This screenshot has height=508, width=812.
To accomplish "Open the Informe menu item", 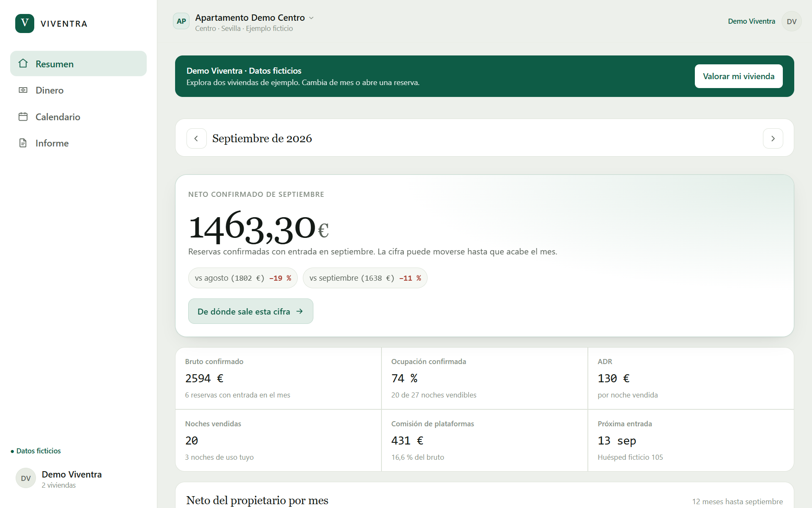I will 78,143.
